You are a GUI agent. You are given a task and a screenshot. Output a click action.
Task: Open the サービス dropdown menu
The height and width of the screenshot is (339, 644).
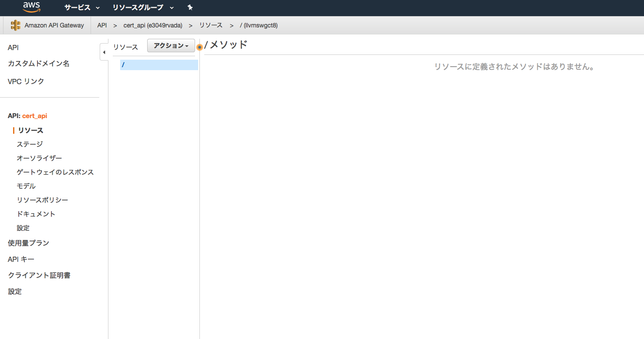click(x=82, y=7)
